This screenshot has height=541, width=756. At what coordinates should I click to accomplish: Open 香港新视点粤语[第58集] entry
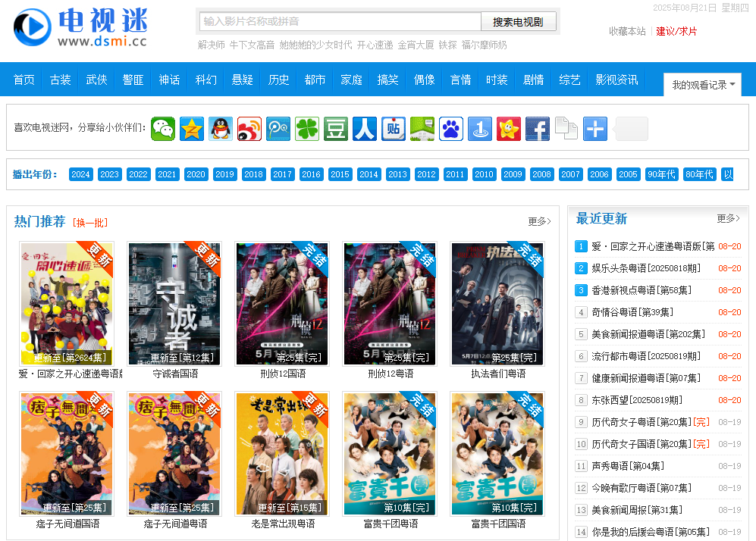[x=642, y=290]
